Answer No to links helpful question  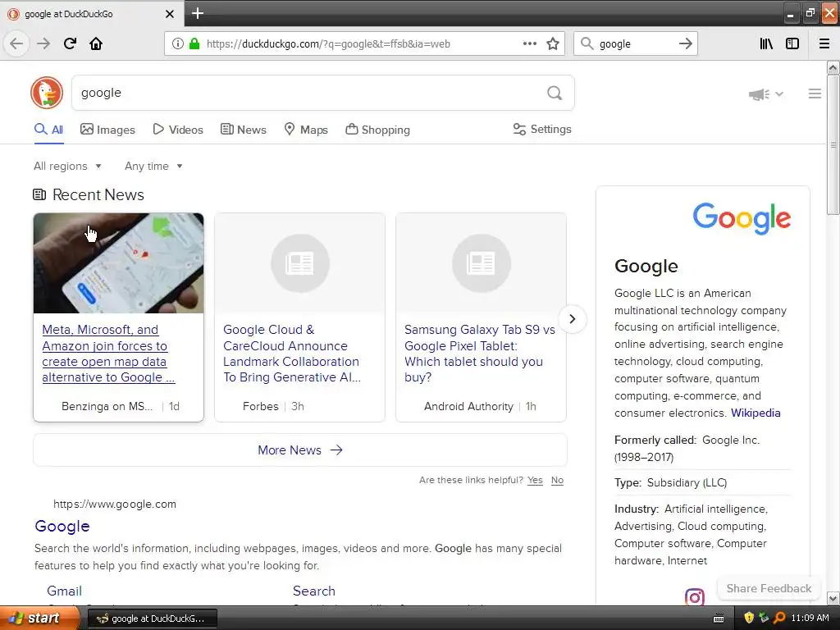557,480
